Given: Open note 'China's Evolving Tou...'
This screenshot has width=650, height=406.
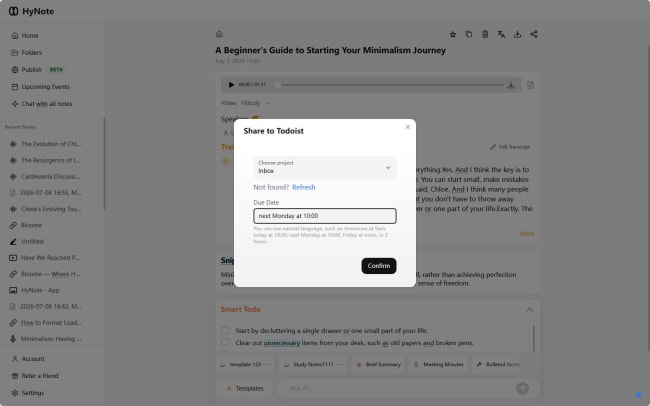Looking at the screenshot, I should pos(46,209).
